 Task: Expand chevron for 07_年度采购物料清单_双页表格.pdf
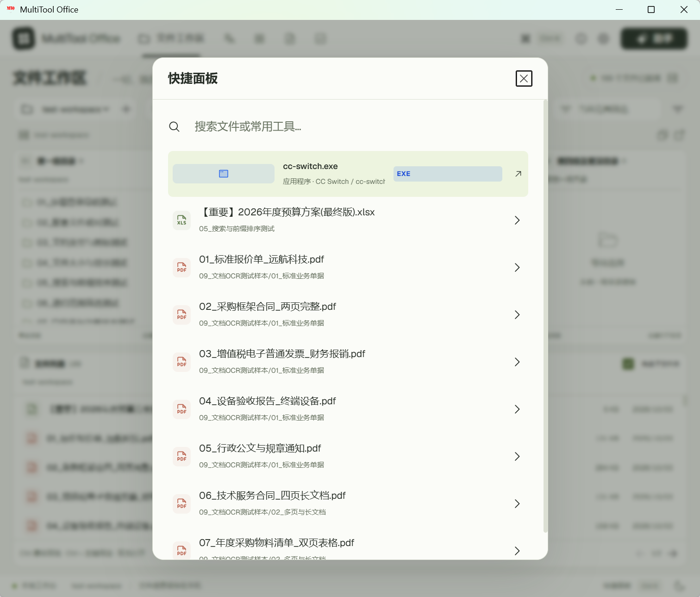point(517,551)
